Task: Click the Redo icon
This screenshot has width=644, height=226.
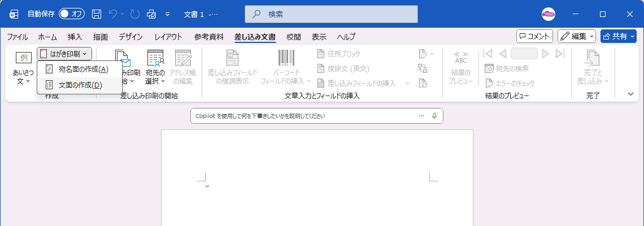Action: (134, 14)
